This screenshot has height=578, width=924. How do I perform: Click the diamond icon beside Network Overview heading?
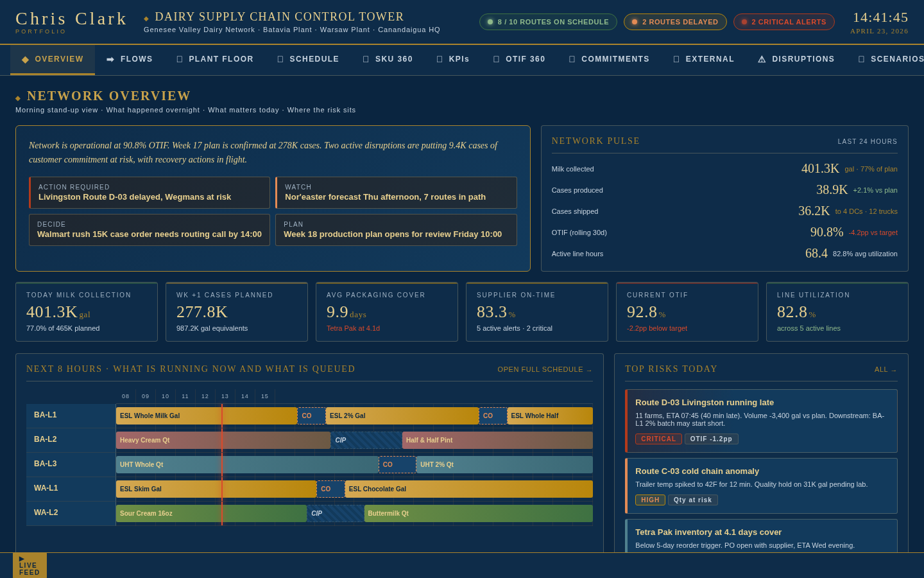(18, 98)
